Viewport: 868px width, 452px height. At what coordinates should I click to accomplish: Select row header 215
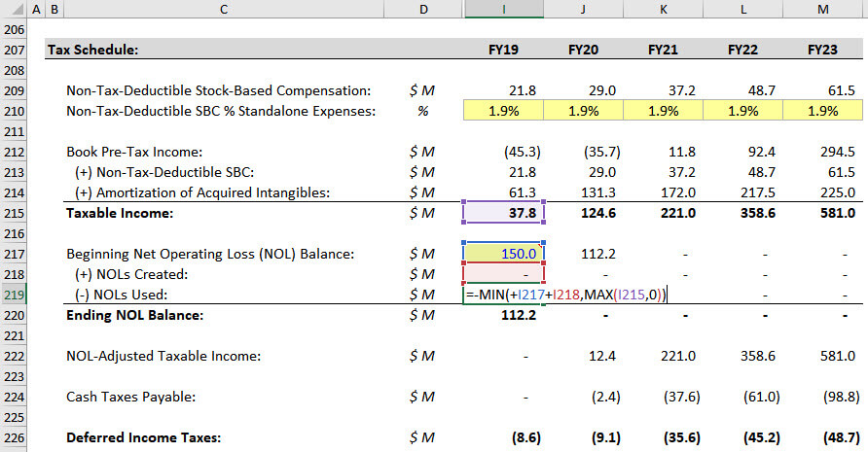pyautogui.click(x=14, y=213)
